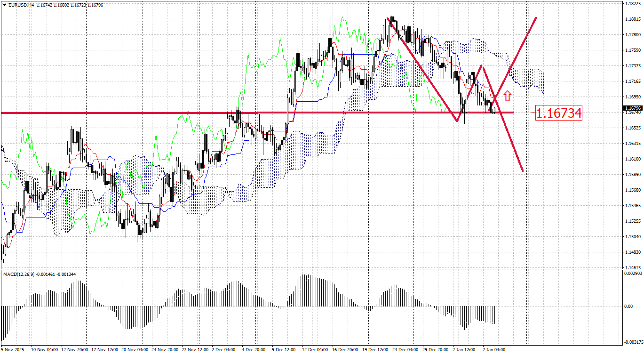Click the 20 Nov 04:00 time label
644x355 pixels.
pos(135,350)
